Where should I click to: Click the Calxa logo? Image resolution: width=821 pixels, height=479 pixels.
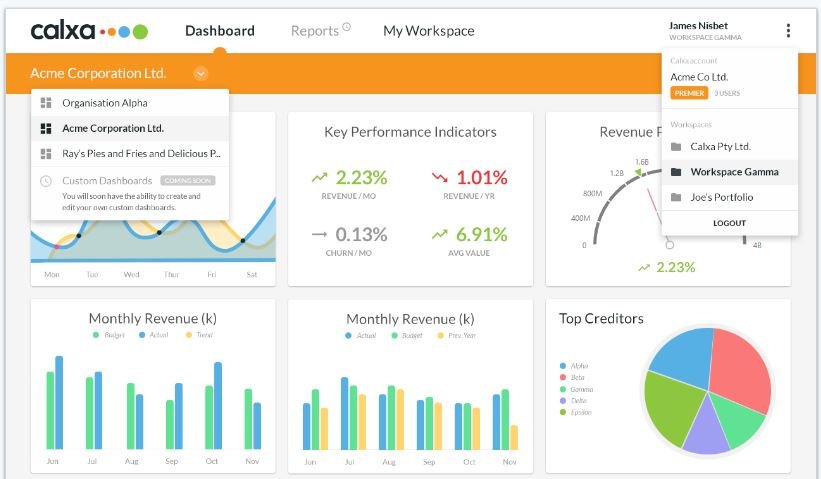point(89,31)
